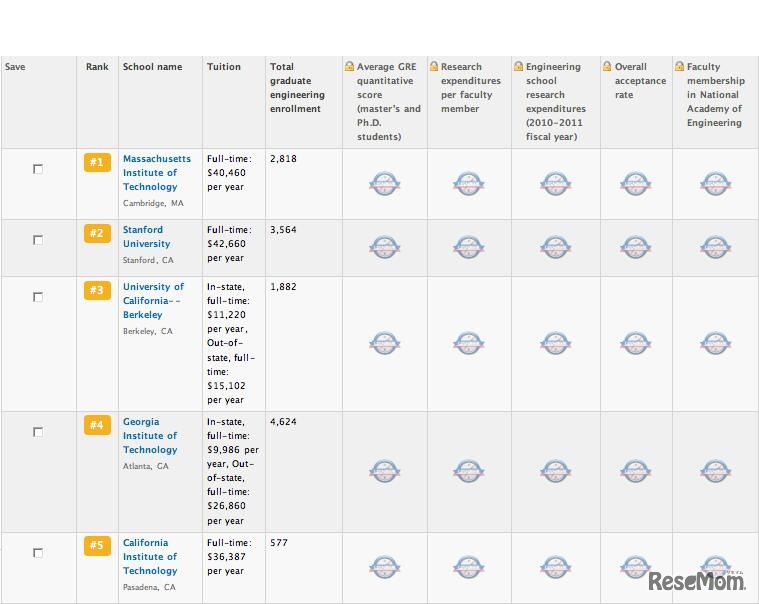Image resolution: width=759 pixels, height=604 pixels.
Task: Click MIT's locked National Academy membership badge
Action: 715,183
